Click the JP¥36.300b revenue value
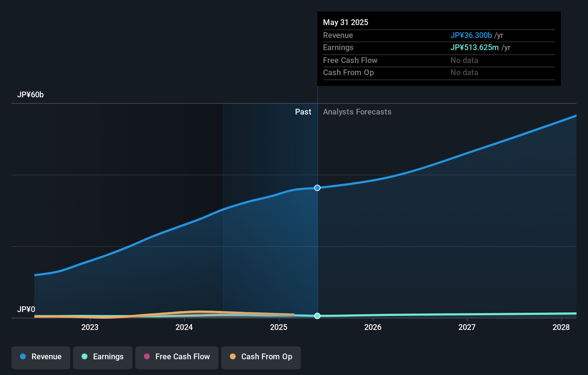Screen dimensions: 588x375 pos(471,35)
